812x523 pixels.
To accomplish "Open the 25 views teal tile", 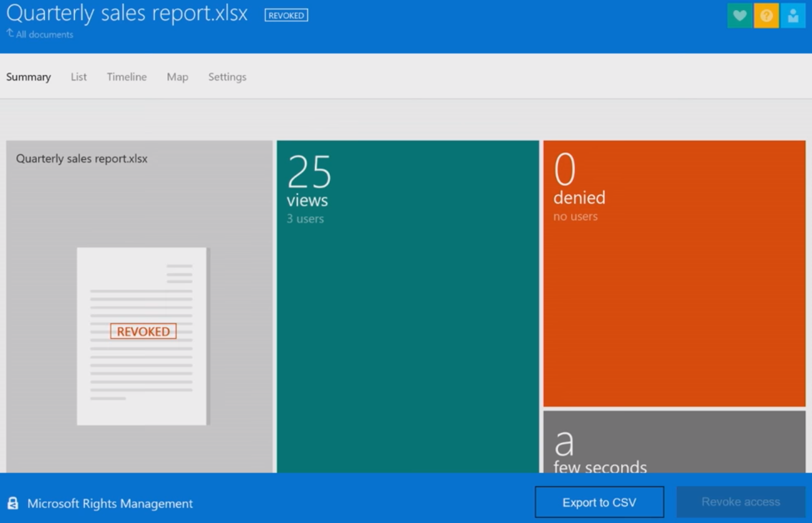I will (x=408, y=306).
